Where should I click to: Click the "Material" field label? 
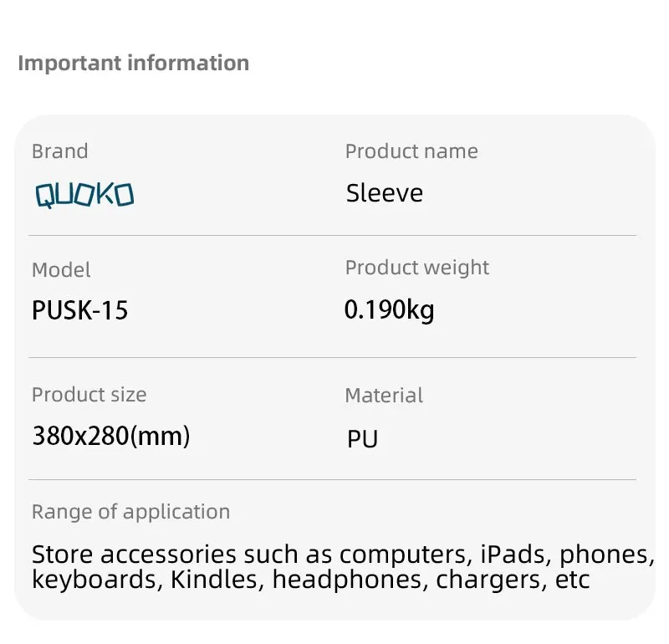click(x=384, y=396)
